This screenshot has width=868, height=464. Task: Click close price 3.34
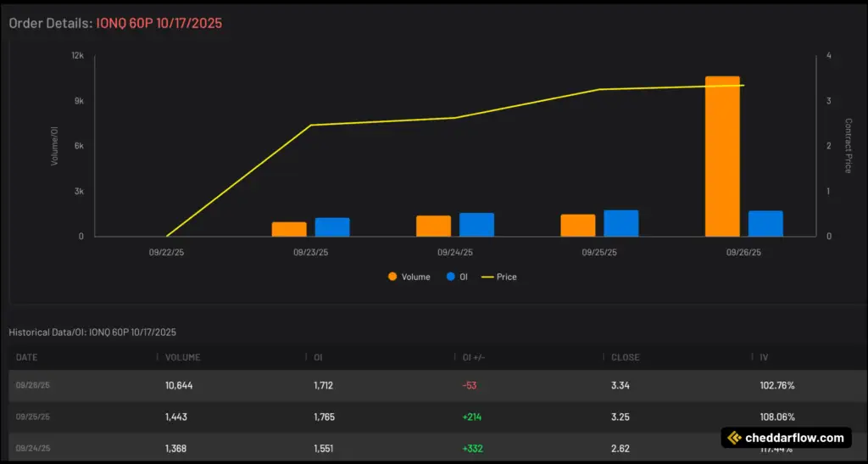(620, 385)
